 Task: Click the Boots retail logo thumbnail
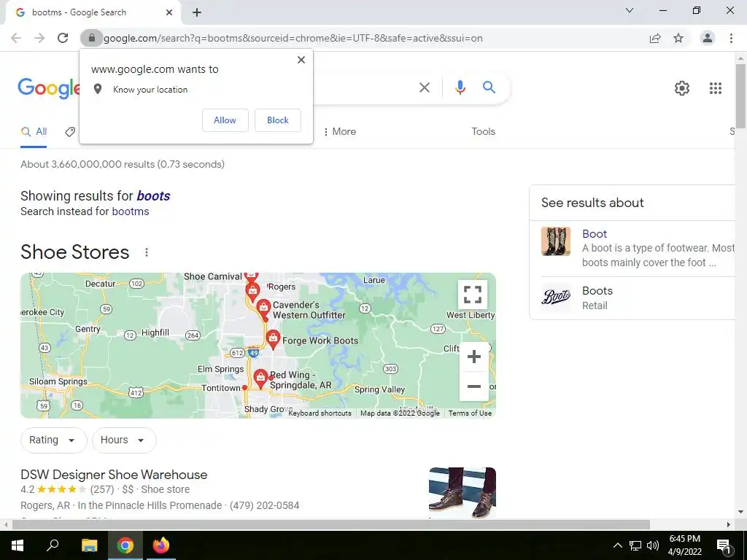(x=555, y=297)
